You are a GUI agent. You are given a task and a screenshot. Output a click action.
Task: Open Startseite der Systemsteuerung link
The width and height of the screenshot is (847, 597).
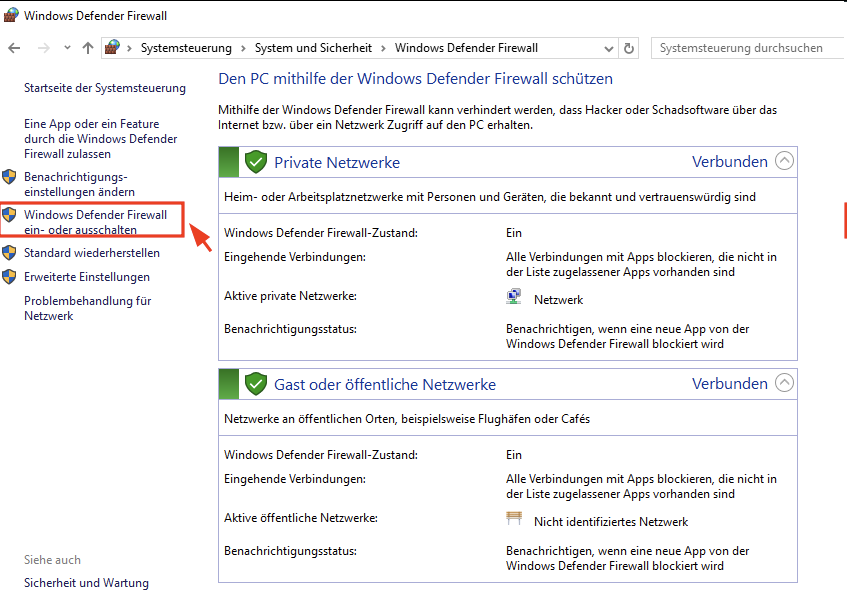click(105, 88)
